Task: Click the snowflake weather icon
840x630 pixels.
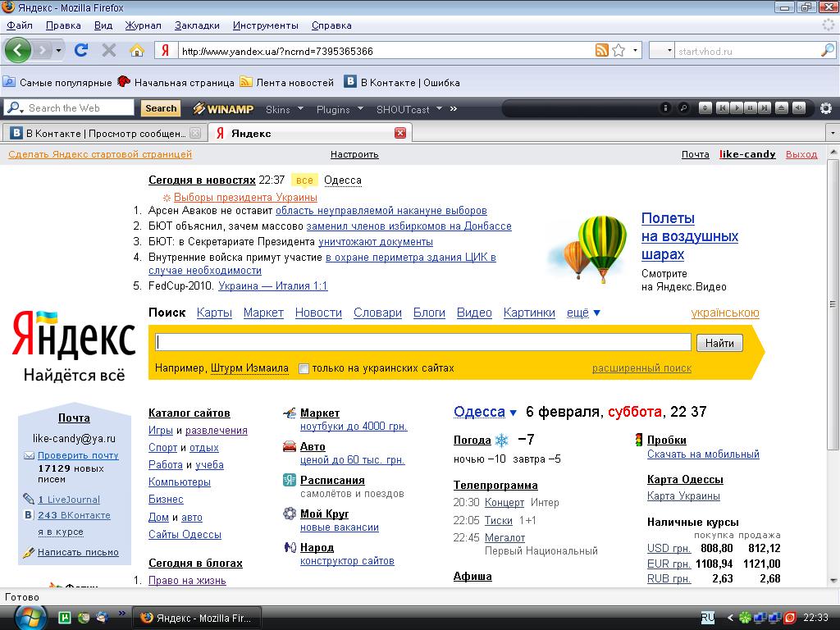Action: [x=501, y=441]
